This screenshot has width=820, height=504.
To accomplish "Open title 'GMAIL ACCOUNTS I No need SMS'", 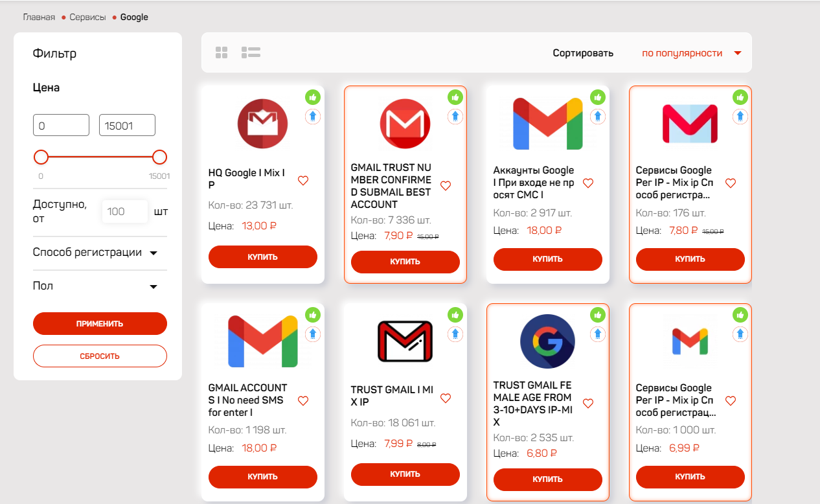I will tap(247, 400).
